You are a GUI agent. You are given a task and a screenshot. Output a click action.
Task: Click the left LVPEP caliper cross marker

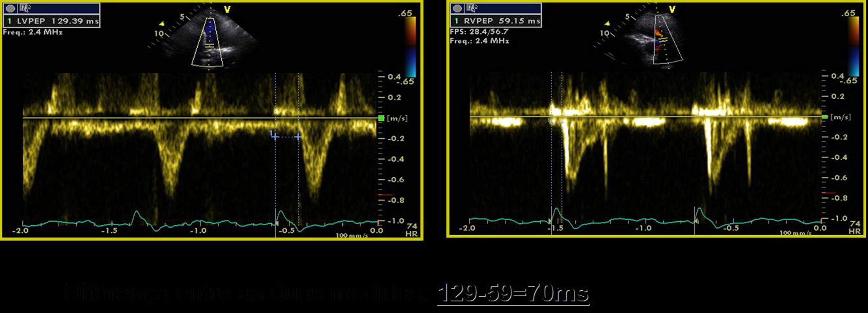[x=275, y=137]
